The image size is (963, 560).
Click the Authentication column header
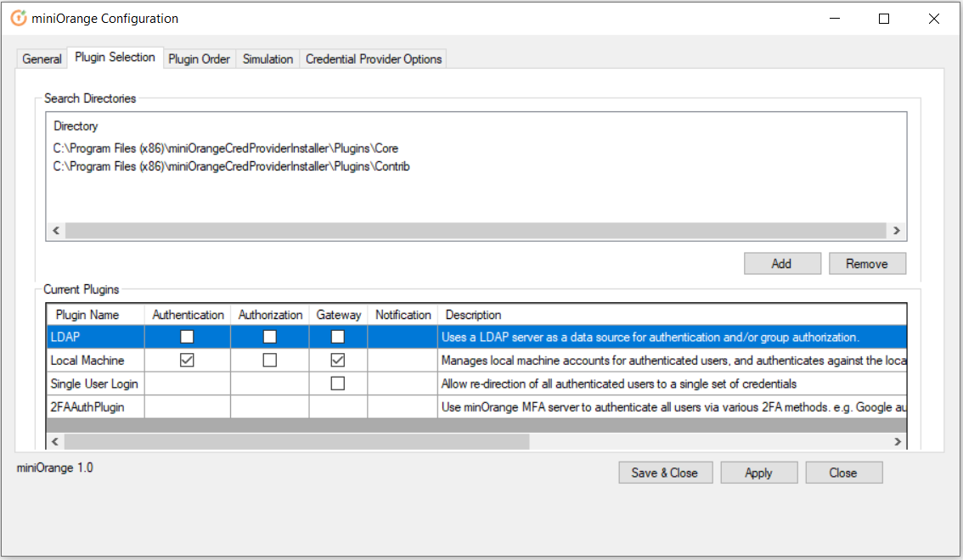point(188,315)
